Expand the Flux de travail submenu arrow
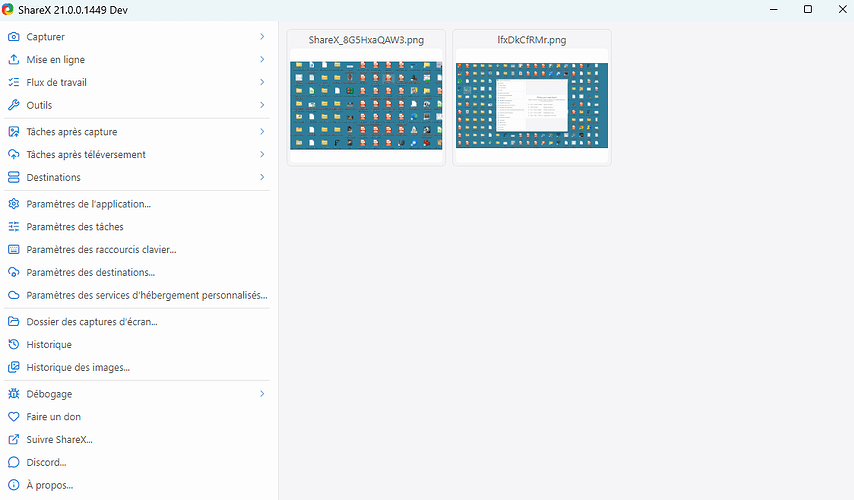This screenshot has width=854, height=500. click(262, 82)
